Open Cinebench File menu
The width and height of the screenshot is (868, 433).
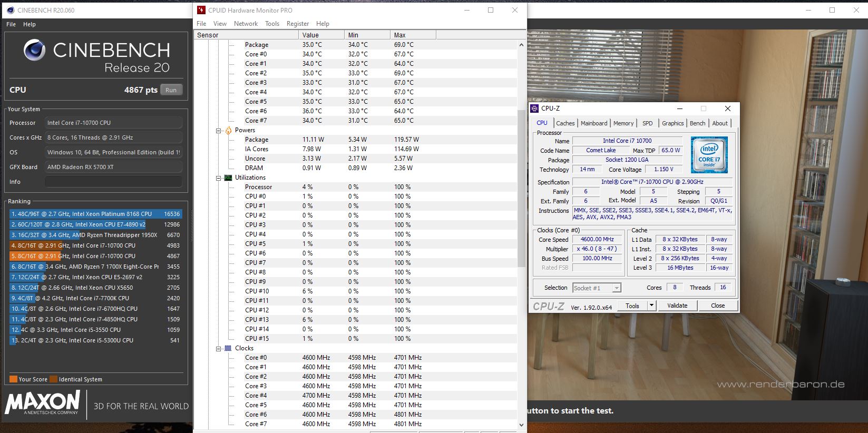(12, 24)
